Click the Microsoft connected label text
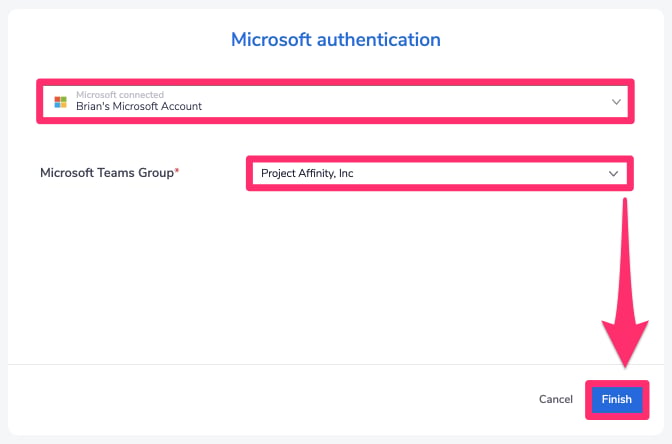 (120, 94)
